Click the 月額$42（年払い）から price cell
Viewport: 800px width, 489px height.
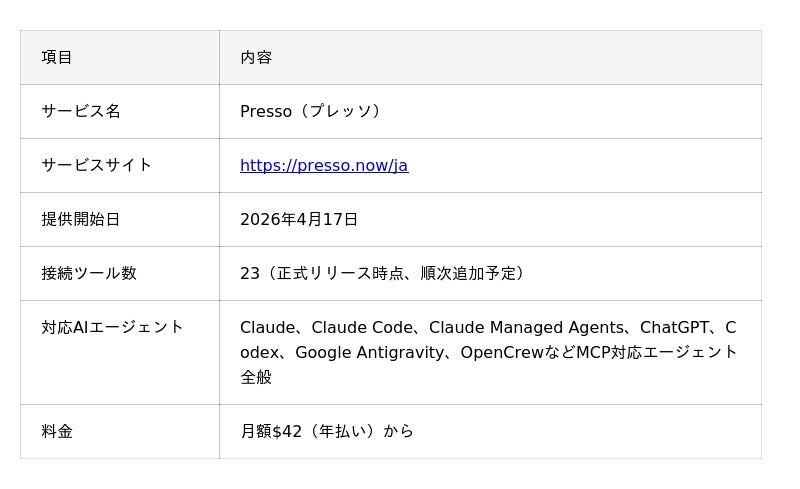click(x=327, y=432)
